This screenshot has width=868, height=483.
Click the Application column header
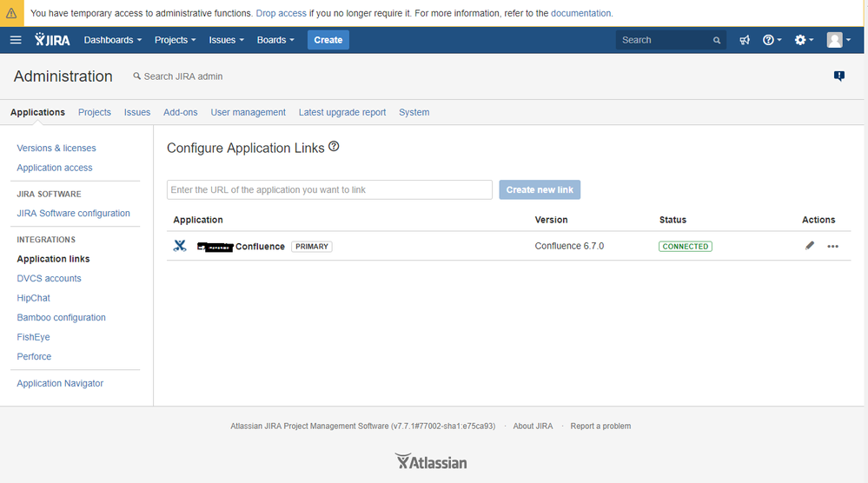[198, 220]
